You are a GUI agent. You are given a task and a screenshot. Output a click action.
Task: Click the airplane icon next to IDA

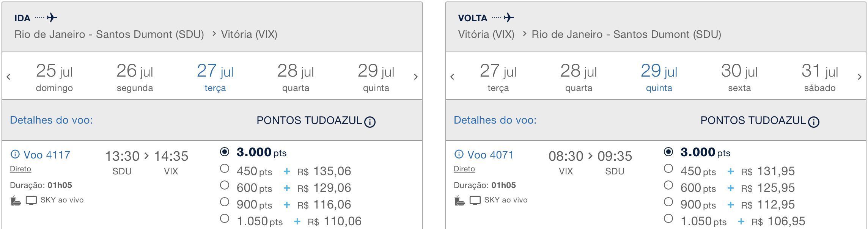click(x=52, y=17)
